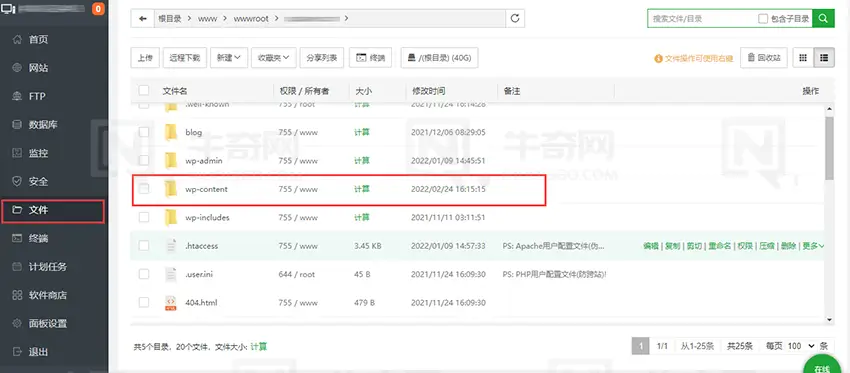Click the wwwroot breadcrumb segment
850x373 pixels.
pyautogui.click(x=251, y=18)
